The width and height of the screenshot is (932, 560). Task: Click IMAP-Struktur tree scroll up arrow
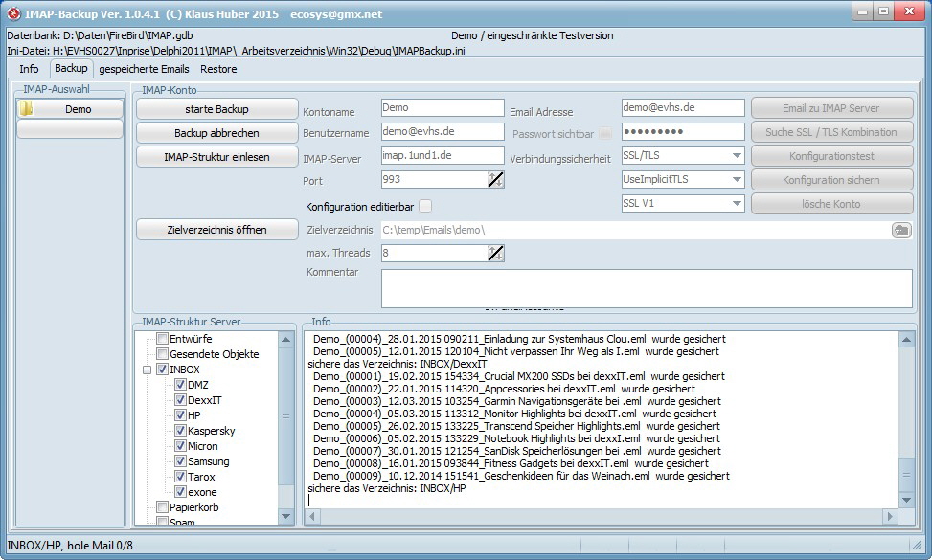285,340
